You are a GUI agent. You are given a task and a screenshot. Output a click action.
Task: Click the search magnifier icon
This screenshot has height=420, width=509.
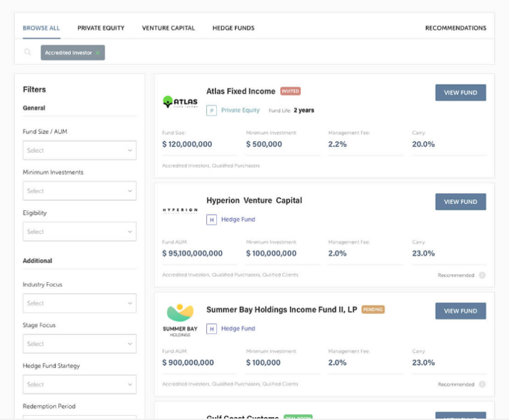28,53
